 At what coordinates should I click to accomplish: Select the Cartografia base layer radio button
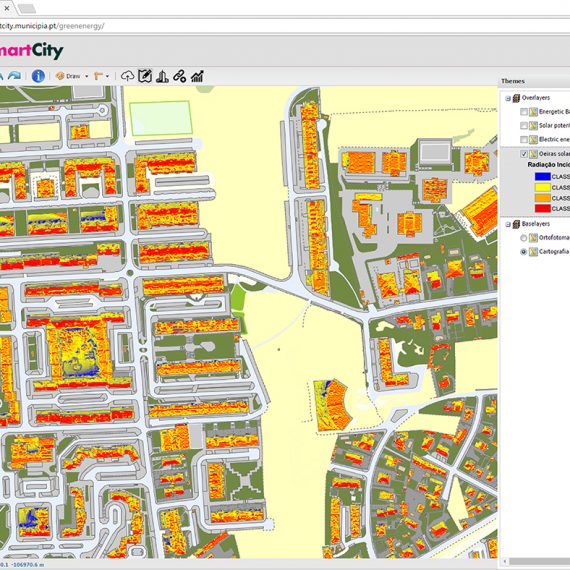(x=523, y=252)
